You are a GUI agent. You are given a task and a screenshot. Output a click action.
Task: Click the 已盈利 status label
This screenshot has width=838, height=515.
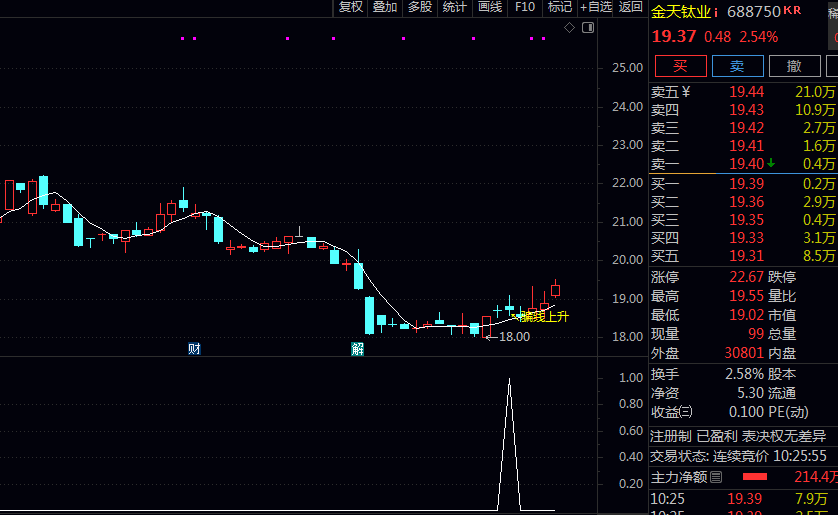click(x=717, y=436)
